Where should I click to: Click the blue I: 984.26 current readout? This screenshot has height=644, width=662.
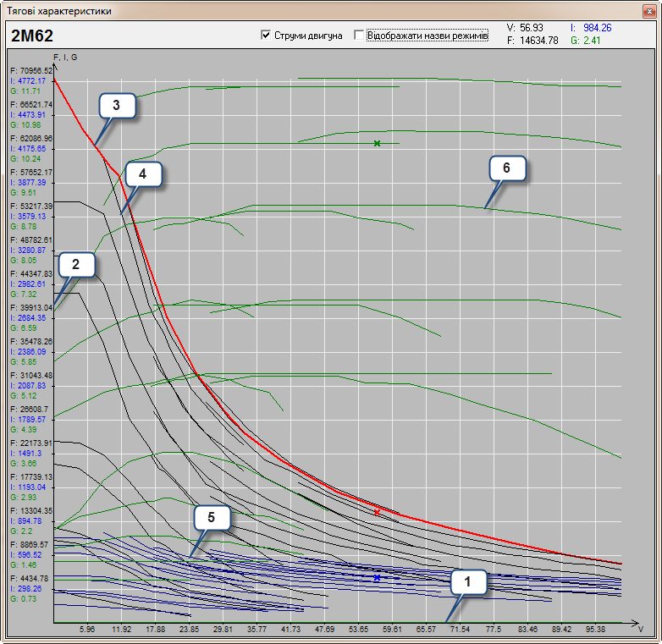pos(591,28)
